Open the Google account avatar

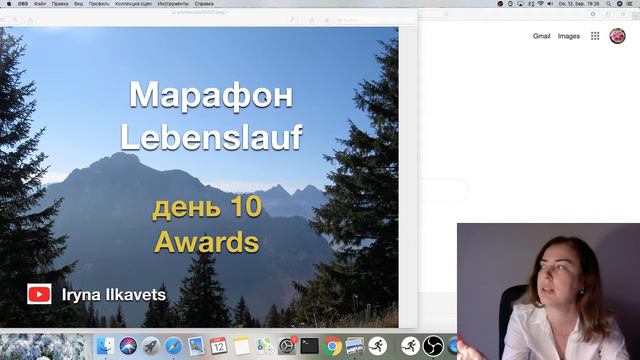[618, 36]
